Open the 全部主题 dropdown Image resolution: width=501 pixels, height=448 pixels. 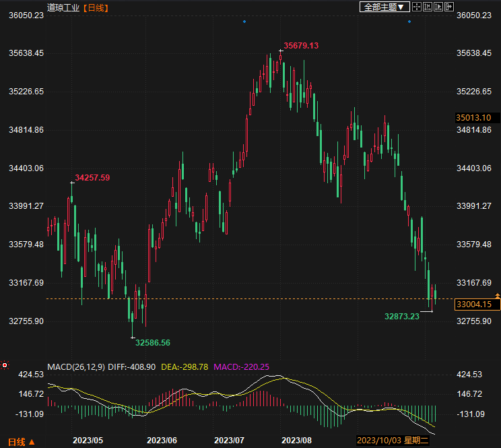pos(385,7)
